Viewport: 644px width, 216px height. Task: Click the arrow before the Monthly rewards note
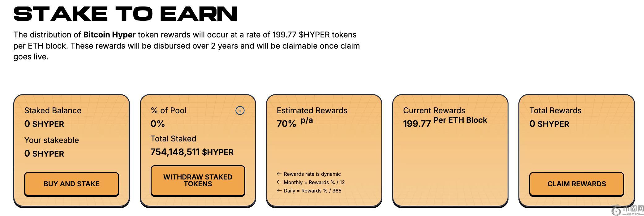tap(279, 182)
